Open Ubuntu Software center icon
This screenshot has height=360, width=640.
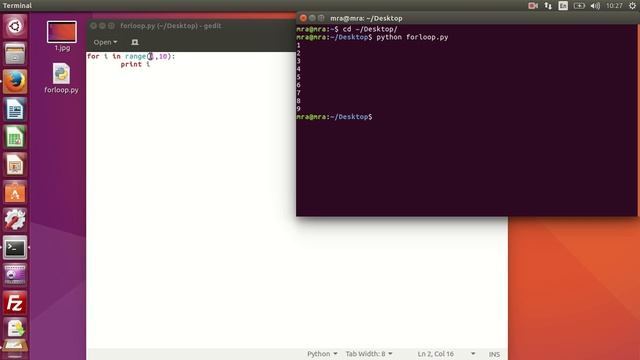(x=15, y=192)
